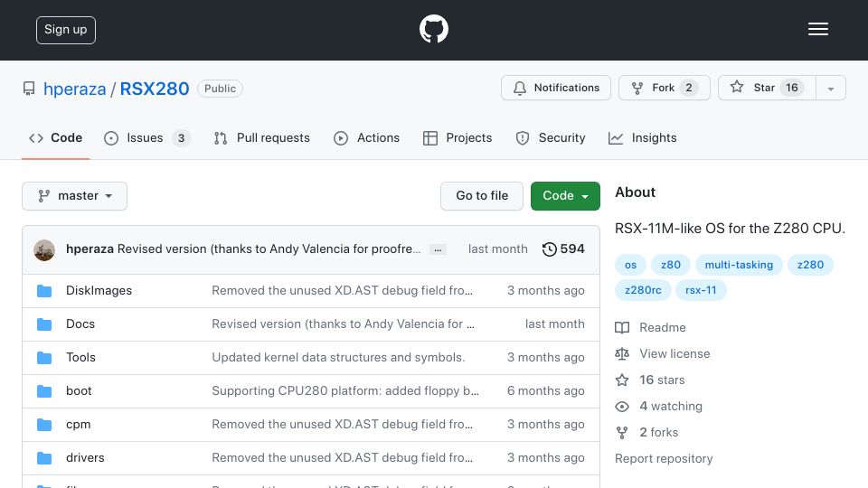Open the Security tab

(551, 137)
